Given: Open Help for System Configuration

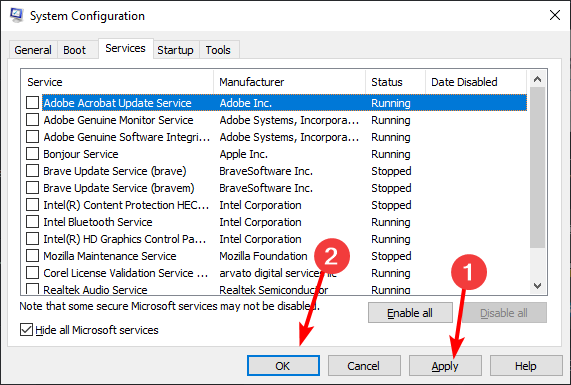Looking at the screenshot, I should [526, 366].
